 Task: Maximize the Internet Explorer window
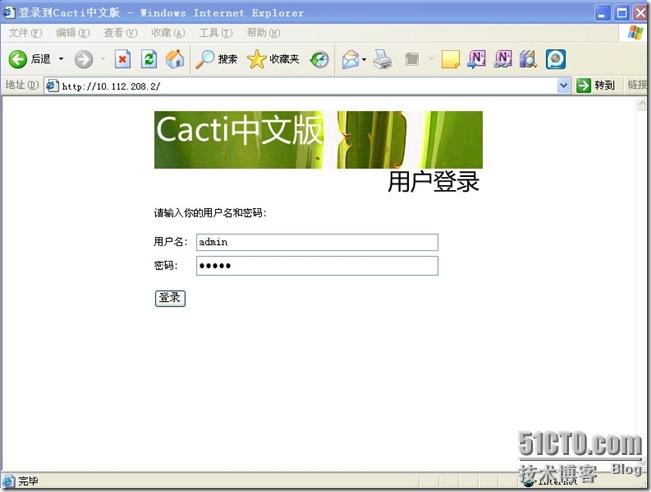pos(622,13)
